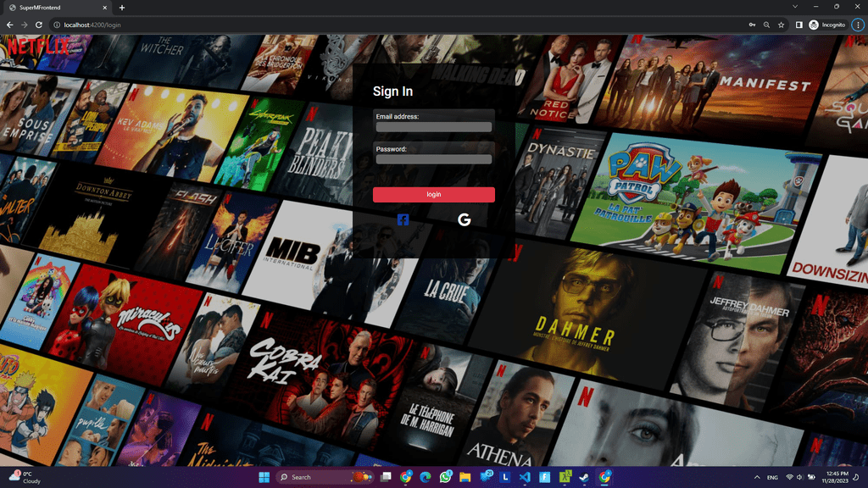
Task: Go forward using the browser forward arrow
Action: [x=24, y=25]
